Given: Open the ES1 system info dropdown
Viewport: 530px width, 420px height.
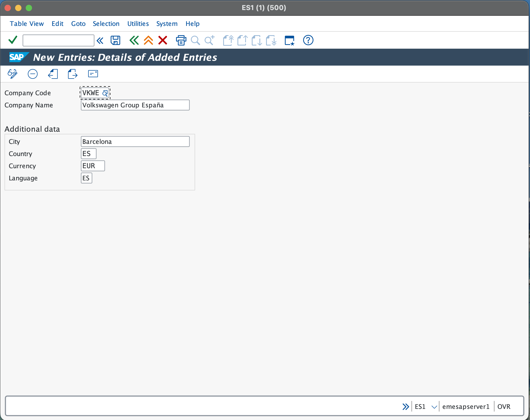Looking at the screenshot, I should 434,407.
